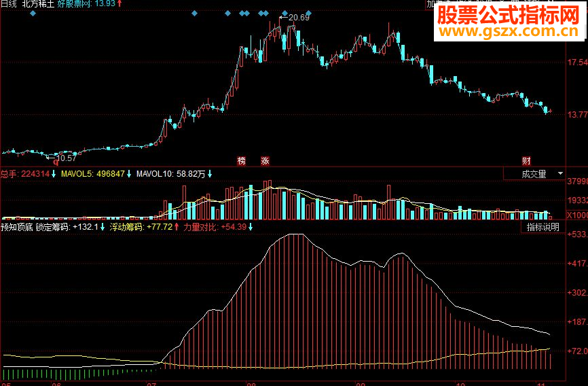Click the red 榜 marker icon
Viewport: 588px width, 386px height.
pyautogui.click(x=242, y=161)
